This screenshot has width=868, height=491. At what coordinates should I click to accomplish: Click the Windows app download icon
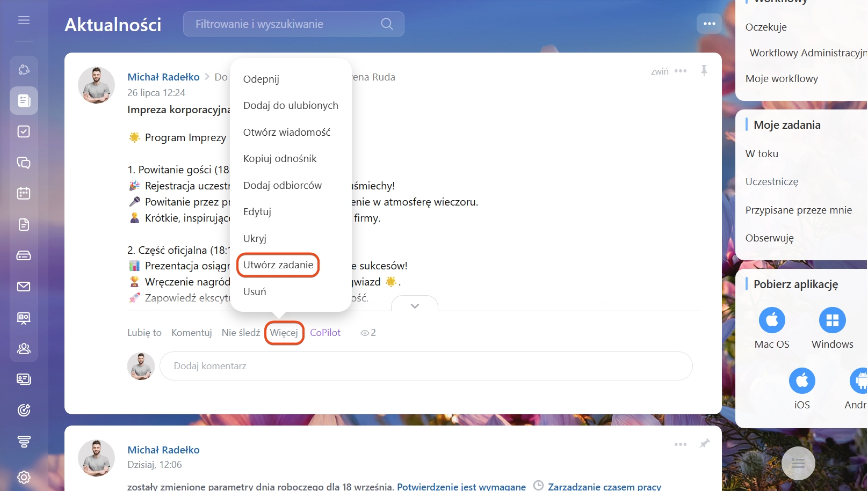coord(832,320)
